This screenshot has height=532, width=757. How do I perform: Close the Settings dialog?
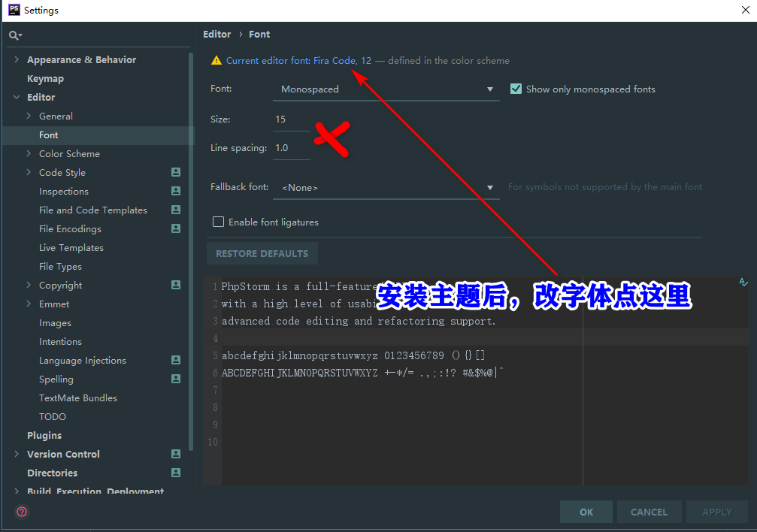coord(745,10)
